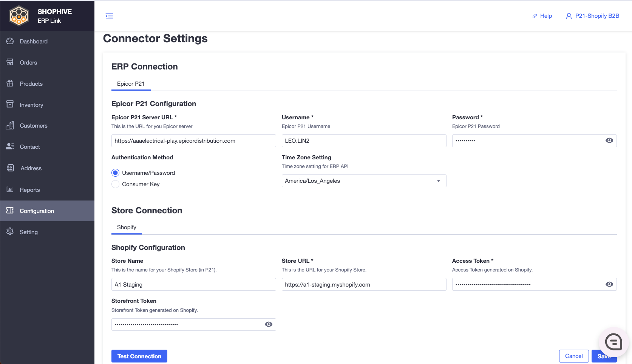
Task: Click the Save button
Action: pos(604,356)
